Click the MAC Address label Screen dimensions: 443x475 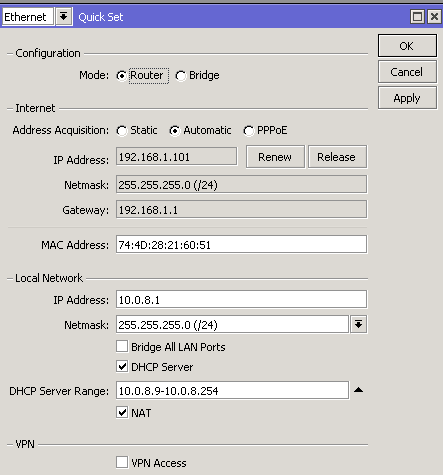click(x=75, y=245)
